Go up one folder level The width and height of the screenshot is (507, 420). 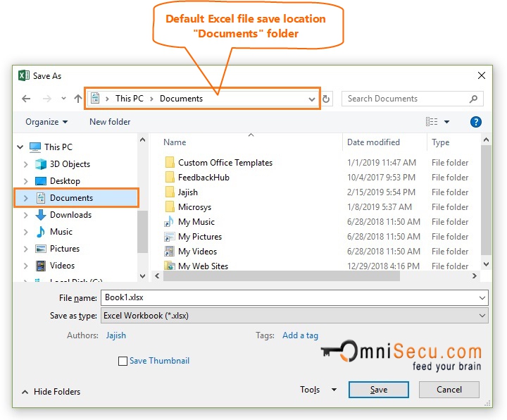pos(78,99)
